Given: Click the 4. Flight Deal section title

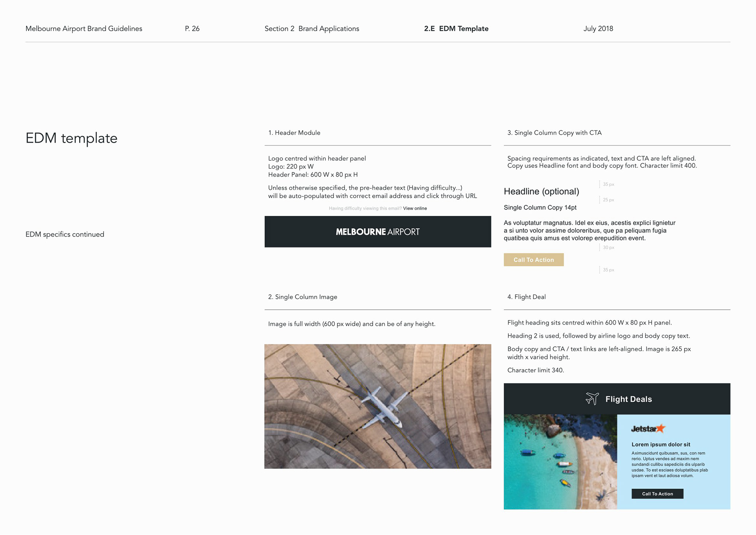Looking at the screenshot, I should click(x=526, y=297).
